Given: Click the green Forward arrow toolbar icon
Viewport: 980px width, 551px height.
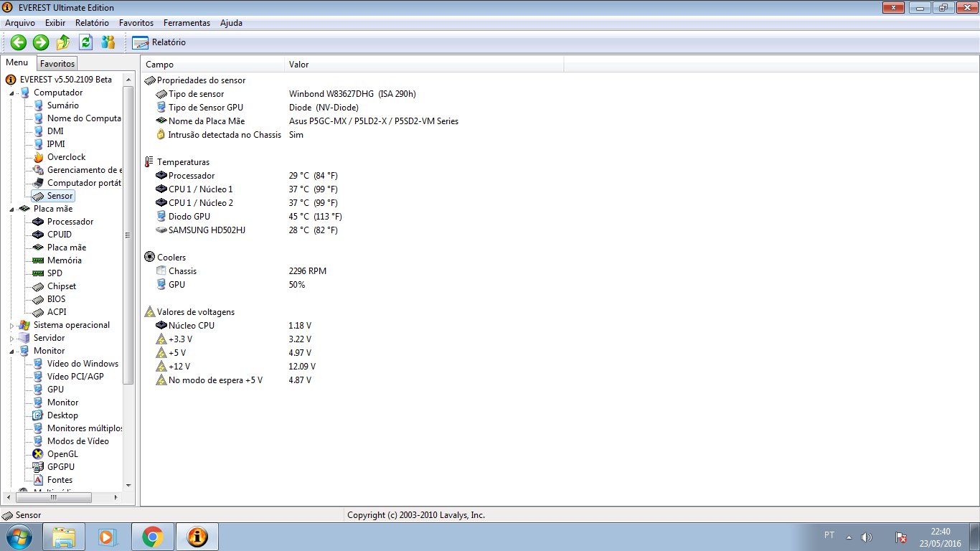Looking at the screenshot, I should point(41,42).
